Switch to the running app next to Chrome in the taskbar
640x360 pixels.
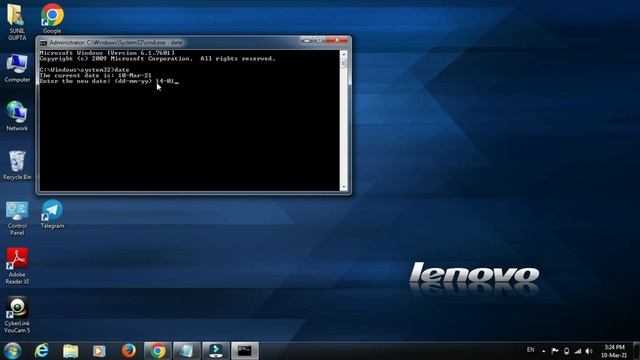pos(187,351)
